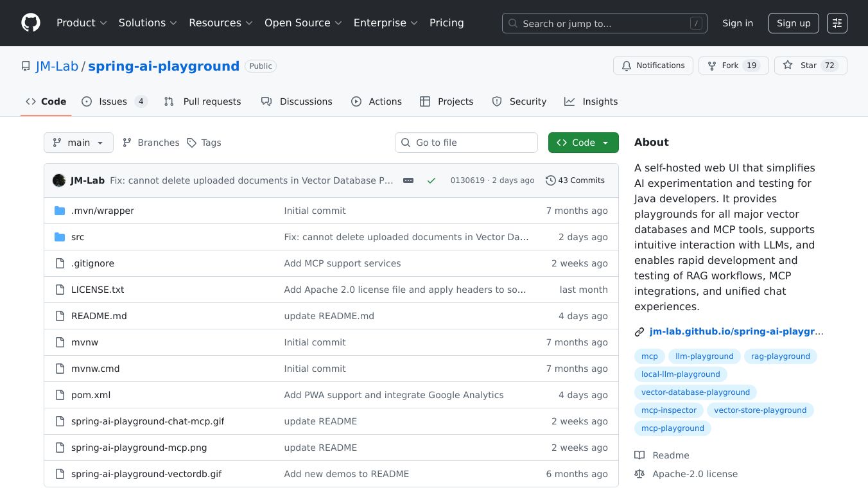
Task: Click the green check commit status icon
Action: [431, 180]
